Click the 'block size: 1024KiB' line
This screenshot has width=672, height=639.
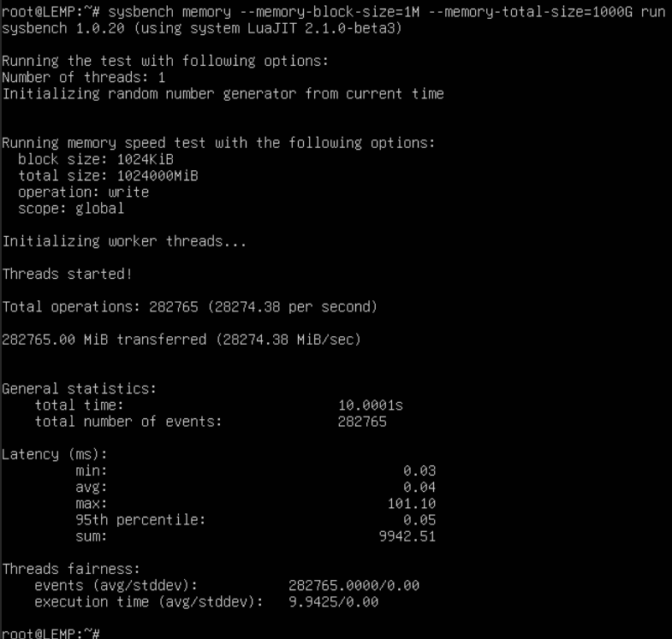[96, 160]
